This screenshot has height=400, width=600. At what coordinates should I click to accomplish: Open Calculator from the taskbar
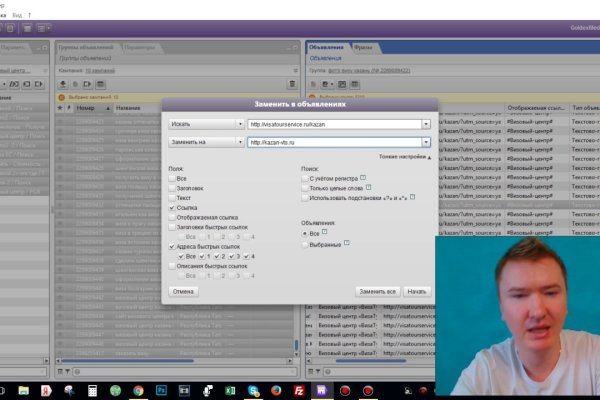(91, 389)
